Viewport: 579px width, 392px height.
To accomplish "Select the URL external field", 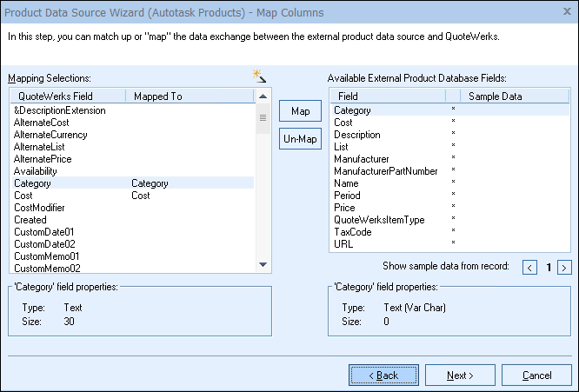I will click(x=343, y=245).
